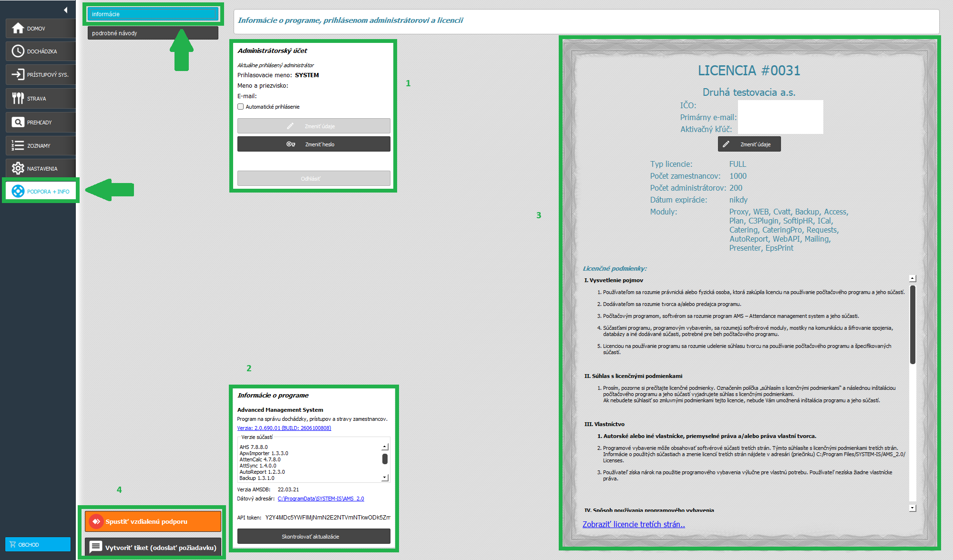The image size is (953, 560).
Task: Click pencil icon on licence Zmeniť údaje
Action: pyautogui.click(x=726, y=144)
